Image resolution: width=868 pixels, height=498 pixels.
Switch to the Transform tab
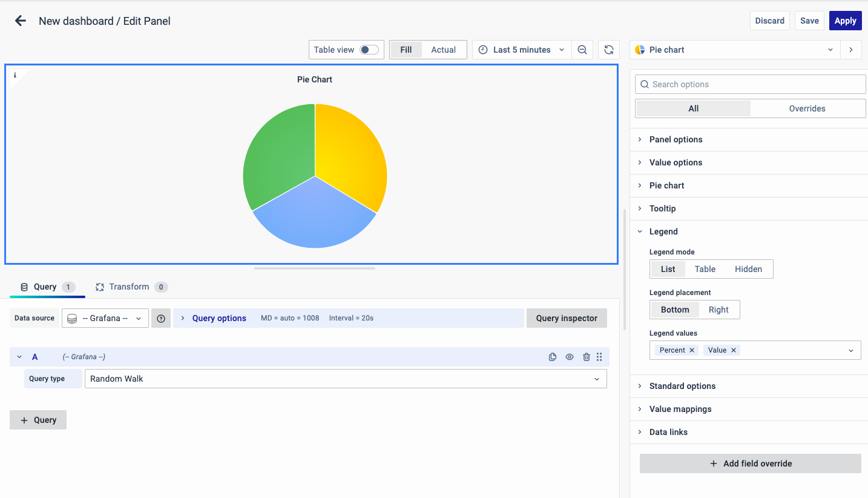pyautogui.click(x=128, y=287)
